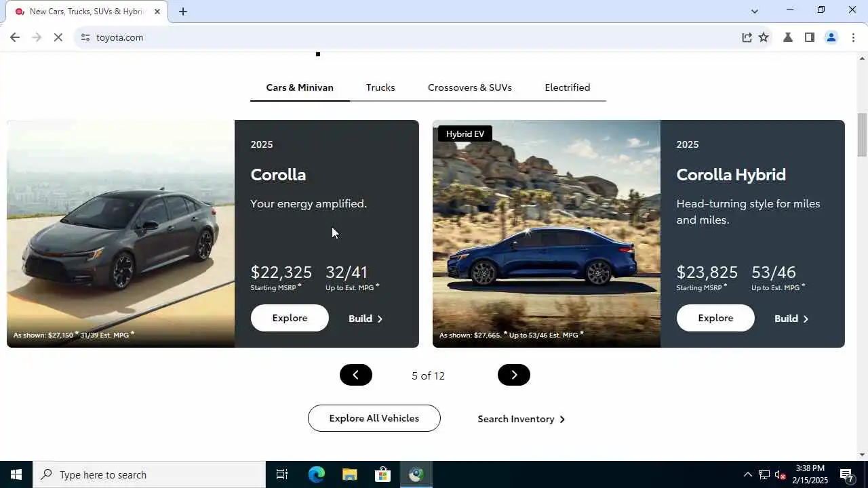868x488 pixels.
Task: Switch to the Crossovers & SUVs tab
Action: pyautogui.click(x=470, y=87)
